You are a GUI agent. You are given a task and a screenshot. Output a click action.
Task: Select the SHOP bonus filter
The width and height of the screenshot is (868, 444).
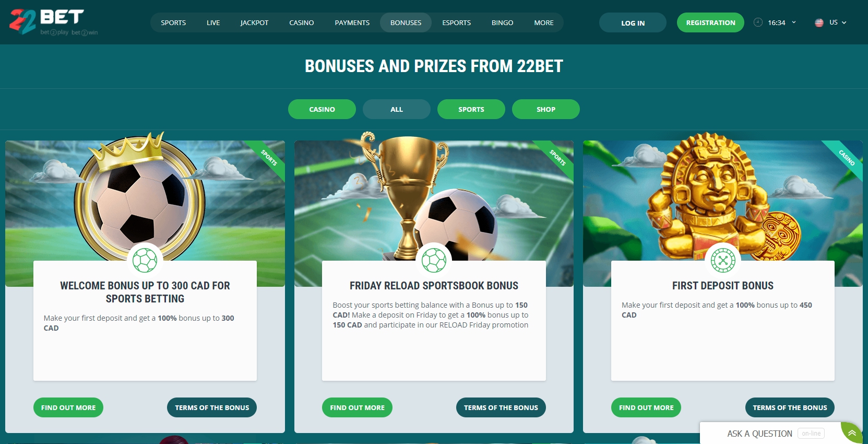[546, 109]
